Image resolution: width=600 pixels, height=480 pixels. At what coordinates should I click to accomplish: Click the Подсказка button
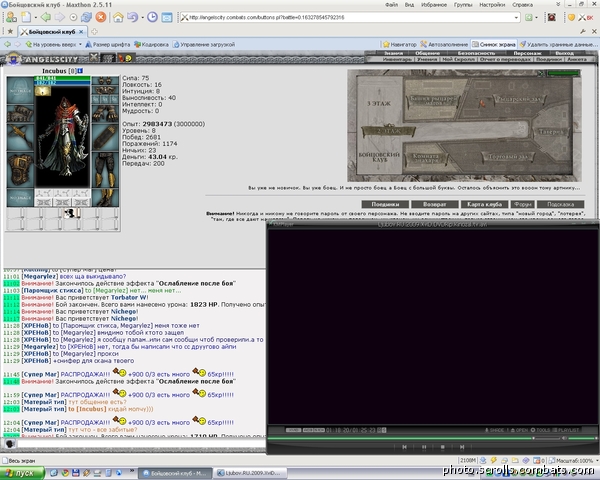pyautogui.click(x=561, y=204)
